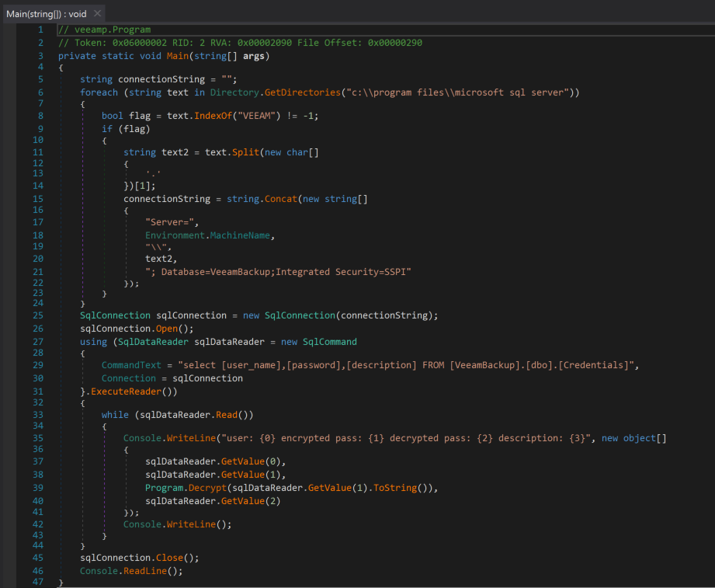Click WriteLine on line 42

tap(191, 524)
